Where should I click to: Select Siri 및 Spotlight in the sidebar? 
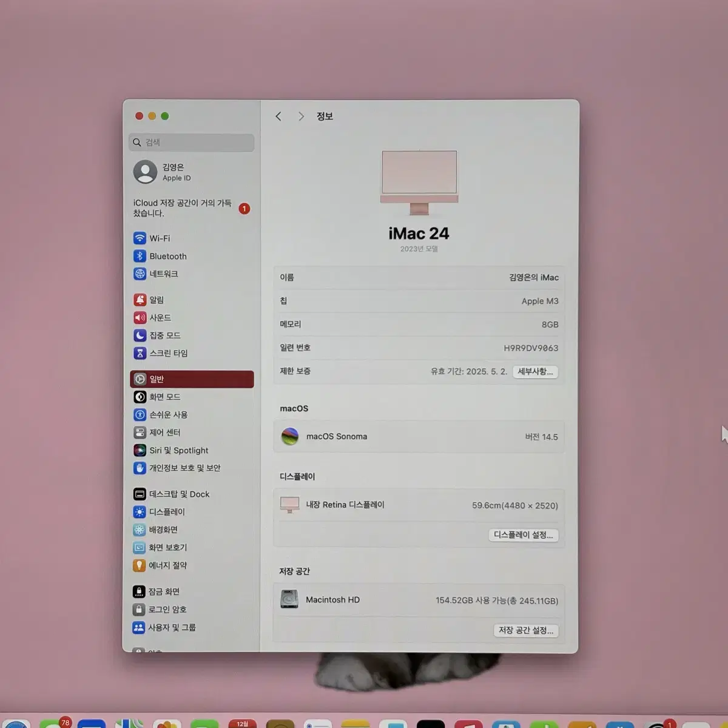[x=192, y=450]
